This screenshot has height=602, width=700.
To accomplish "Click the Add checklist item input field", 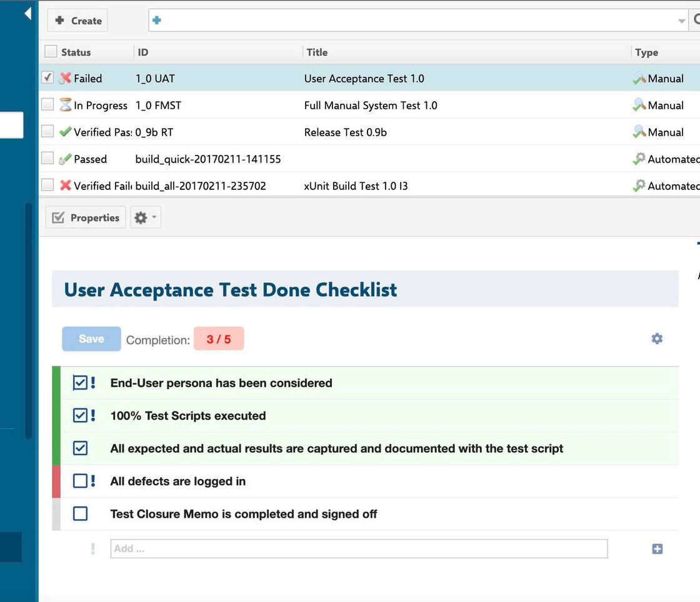I will point(359,549).
